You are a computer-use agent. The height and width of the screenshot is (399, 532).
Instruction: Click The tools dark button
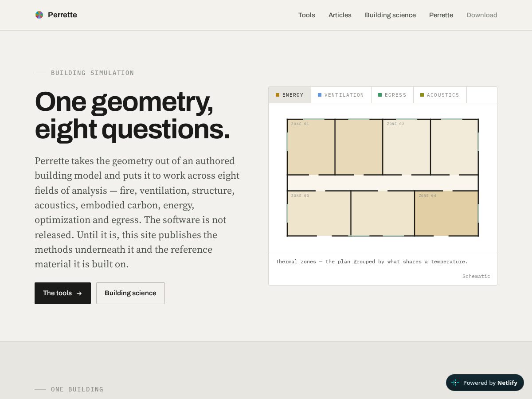(63, 293)
